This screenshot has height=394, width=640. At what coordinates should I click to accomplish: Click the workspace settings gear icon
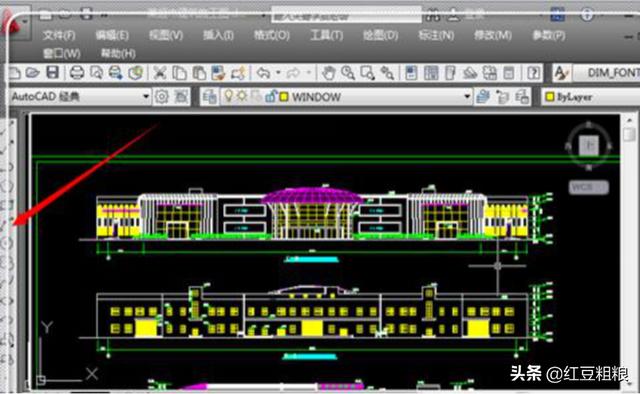pyautogui.click(x=162, y=97)
